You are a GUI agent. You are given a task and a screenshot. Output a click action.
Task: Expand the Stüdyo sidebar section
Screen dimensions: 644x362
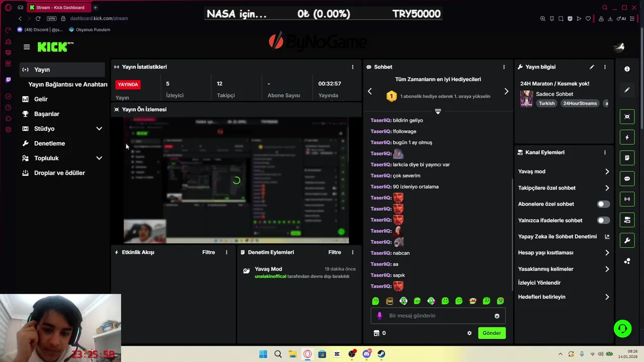pyautogui.click(x=99, y=129)
